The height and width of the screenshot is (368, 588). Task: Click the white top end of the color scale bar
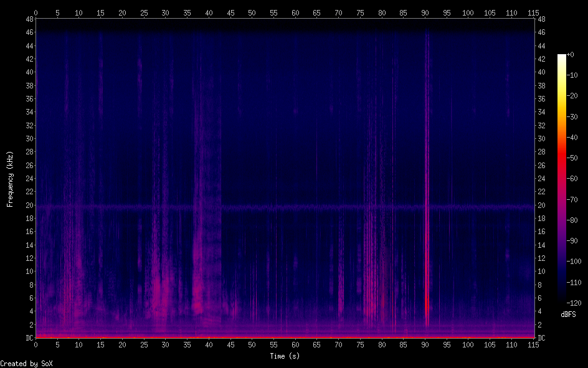561,57
